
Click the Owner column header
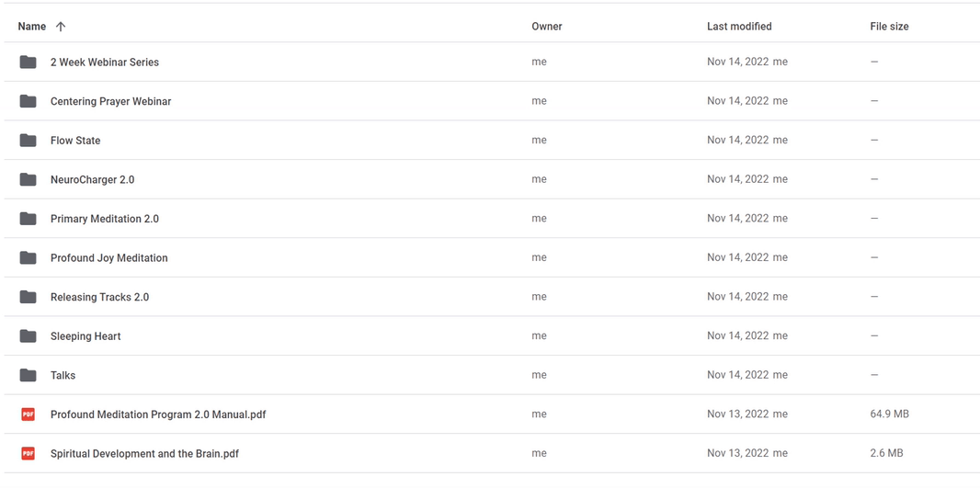click(547, 27)
